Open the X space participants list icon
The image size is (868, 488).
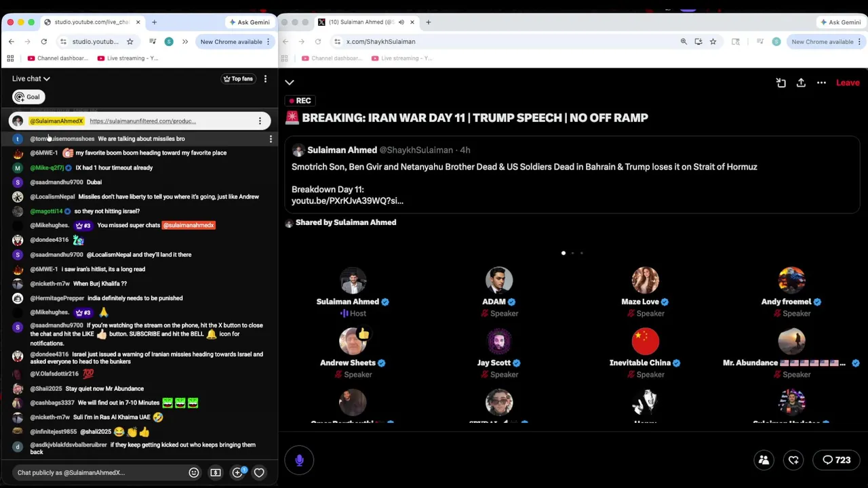764,460
